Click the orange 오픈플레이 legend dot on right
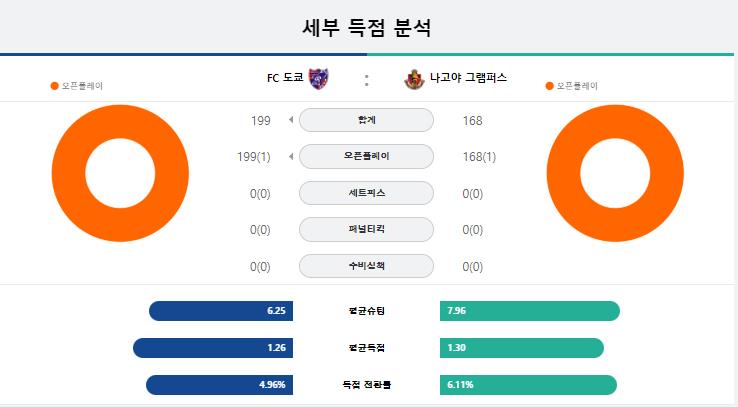 (x=549, y=86)
